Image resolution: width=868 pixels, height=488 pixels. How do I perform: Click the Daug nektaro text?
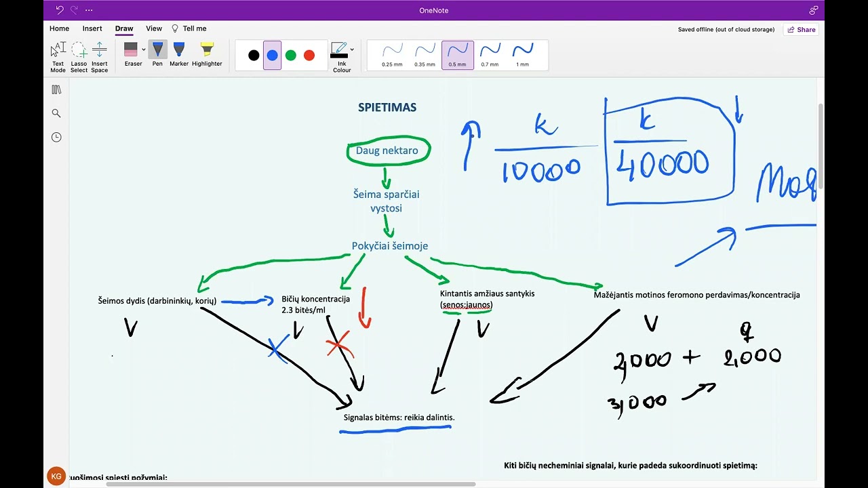point(387,150)
